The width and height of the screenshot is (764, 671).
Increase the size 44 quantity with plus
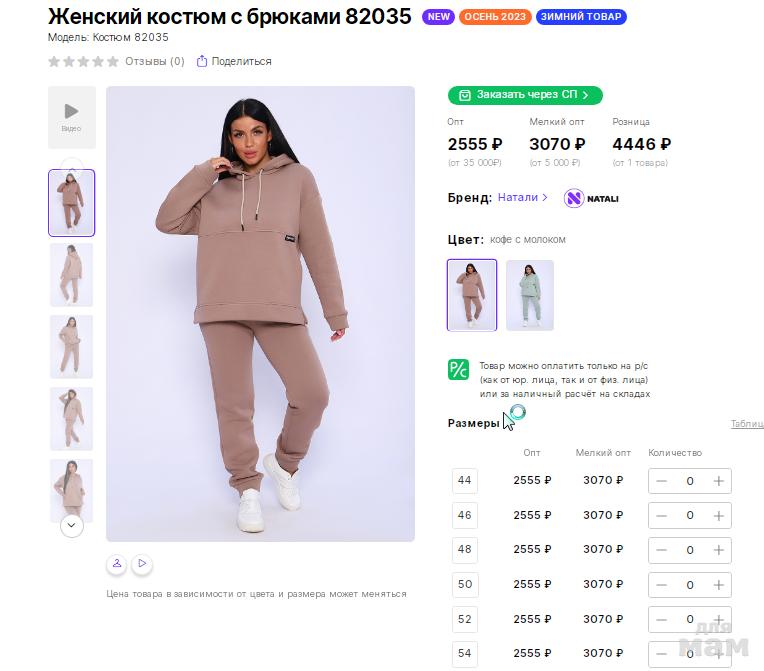click(x=718, y=481)
